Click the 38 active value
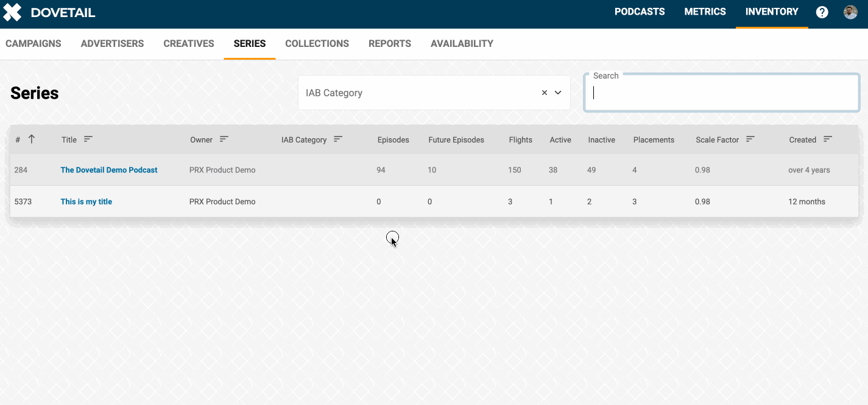This screenshot has width=868, height=405. click(x=553, y=170)
